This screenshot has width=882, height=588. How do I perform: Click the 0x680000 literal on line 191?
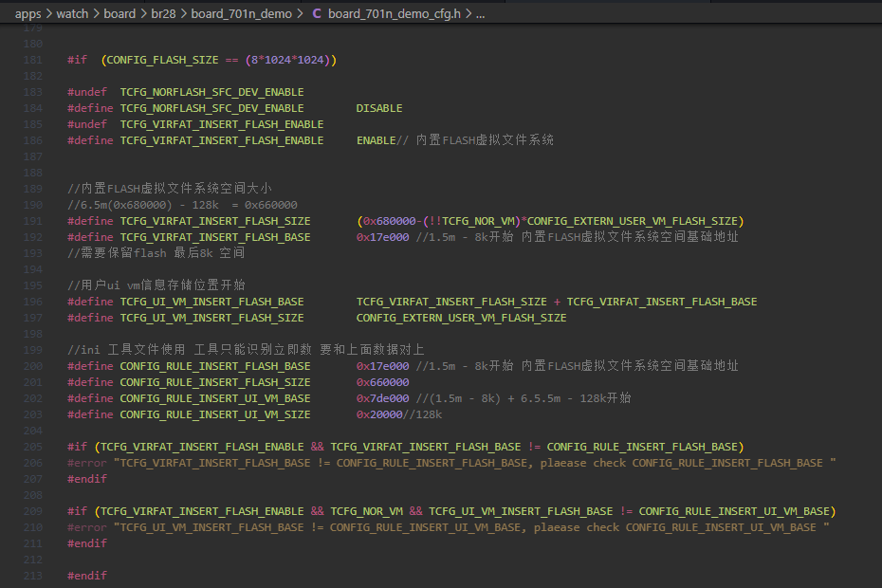tap(389, 221)
